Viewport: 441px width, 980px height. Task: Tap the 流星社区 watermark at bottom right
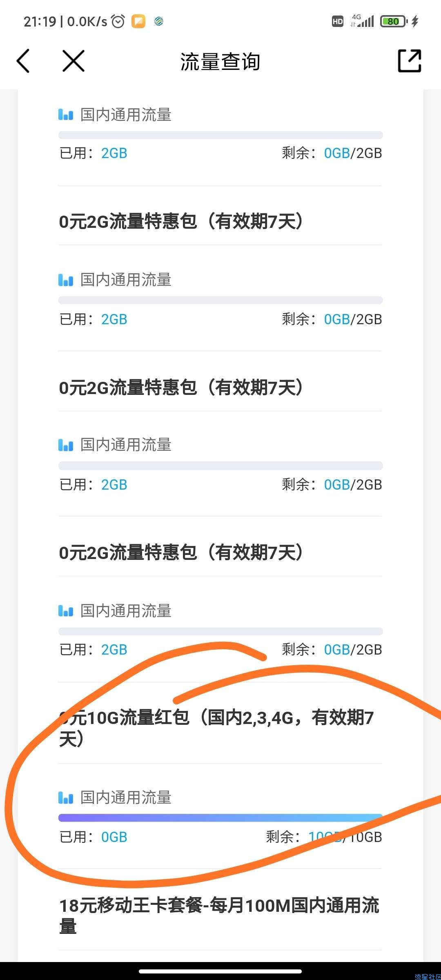coord(428,976)
